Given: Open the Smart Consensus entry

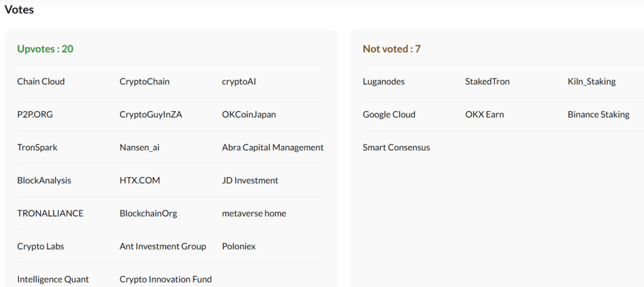Looking at the screenshot, I should tap(396, 148).
